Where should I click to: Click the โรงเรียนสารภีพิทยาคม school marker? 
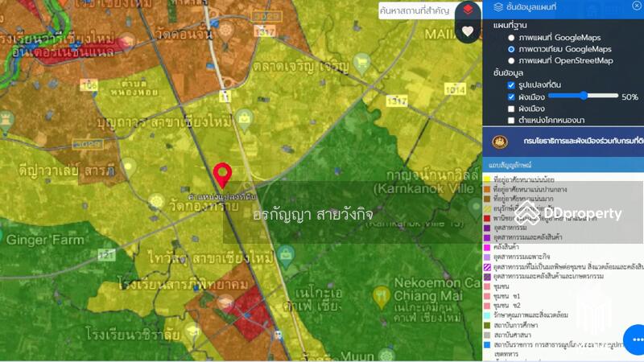click(x=225, y=305)
